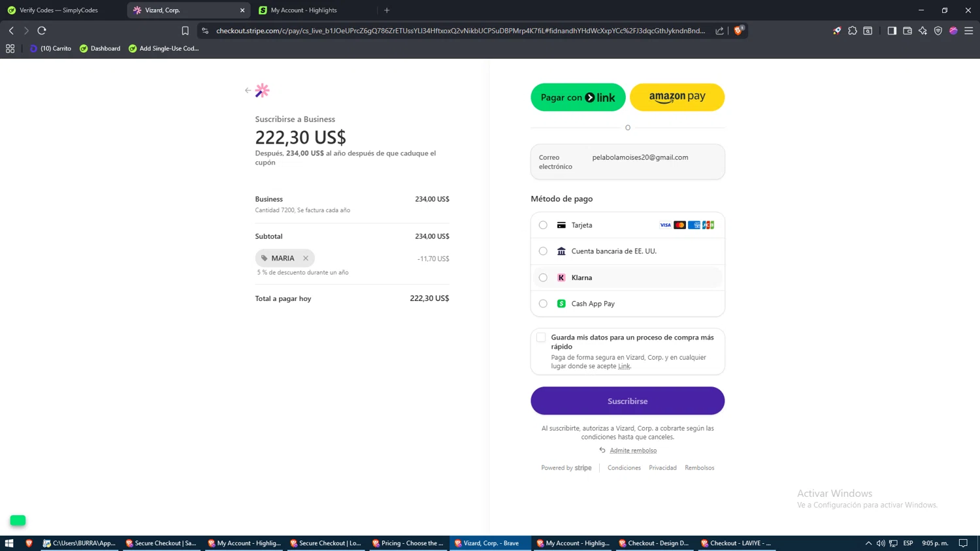
Task: Open the extensions puzzle icon
Action: coord(853,31)
